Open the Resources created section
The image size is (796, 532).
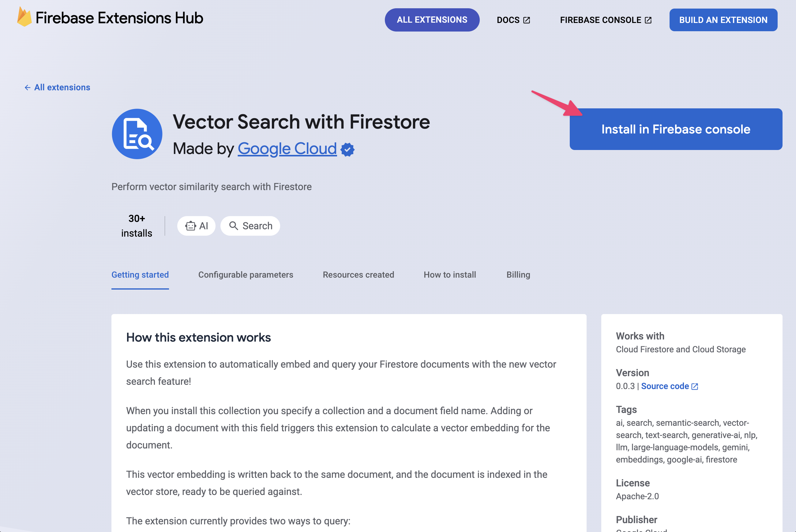point(358,274)
